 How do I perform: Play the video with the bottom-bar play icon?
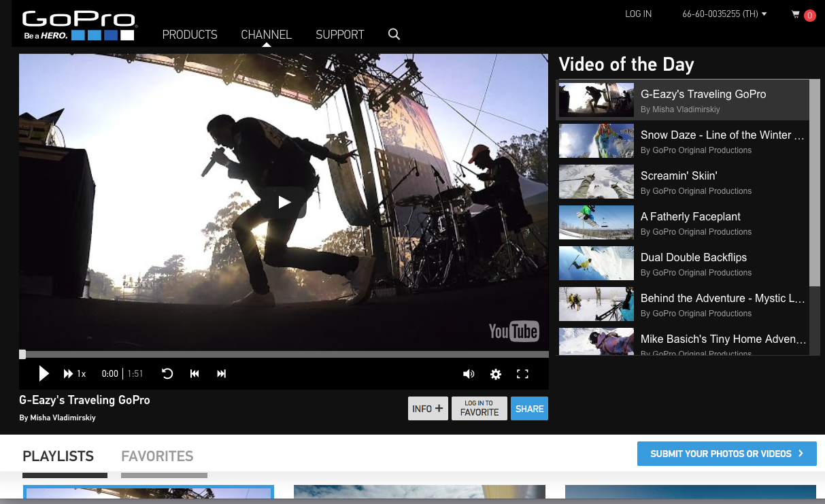tap(44, 373)
